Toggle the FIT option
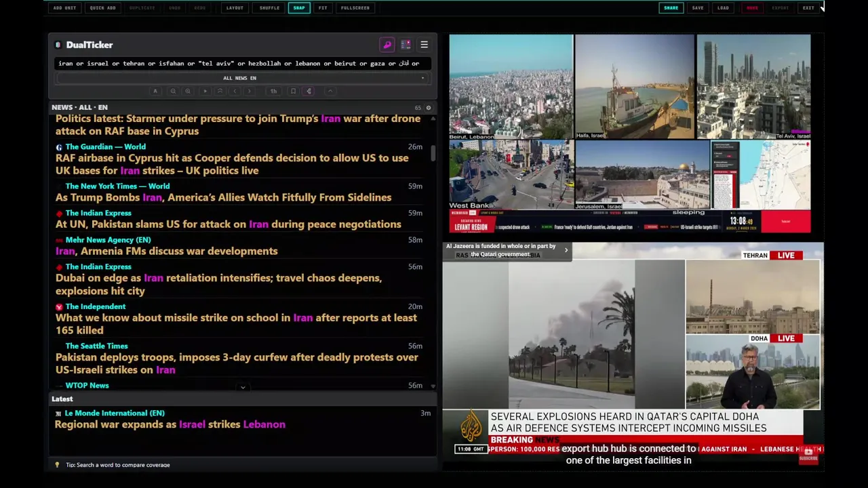868x488 pixels. 323,8
